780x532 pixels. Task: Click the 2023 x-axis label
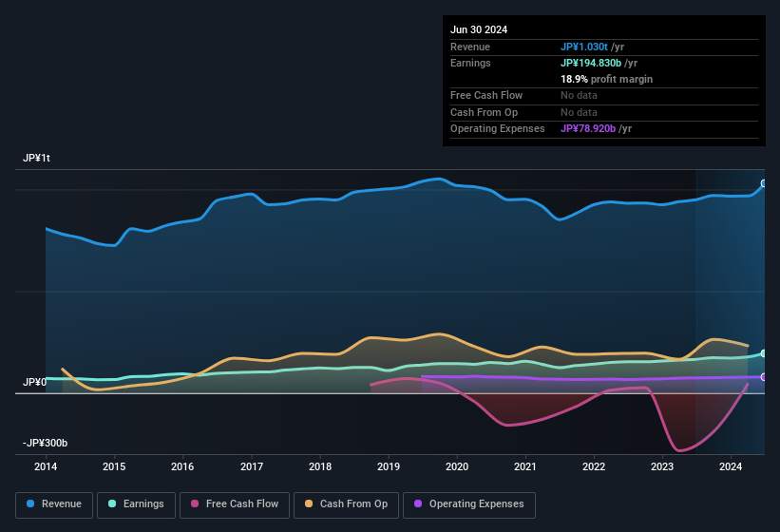click(662, 466)
